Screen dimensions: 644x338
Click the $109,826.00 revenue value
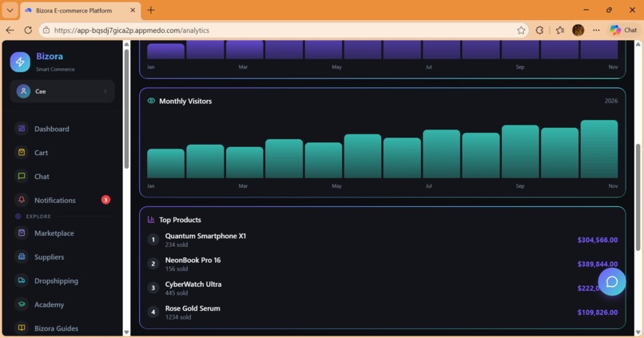coord(597,312)
